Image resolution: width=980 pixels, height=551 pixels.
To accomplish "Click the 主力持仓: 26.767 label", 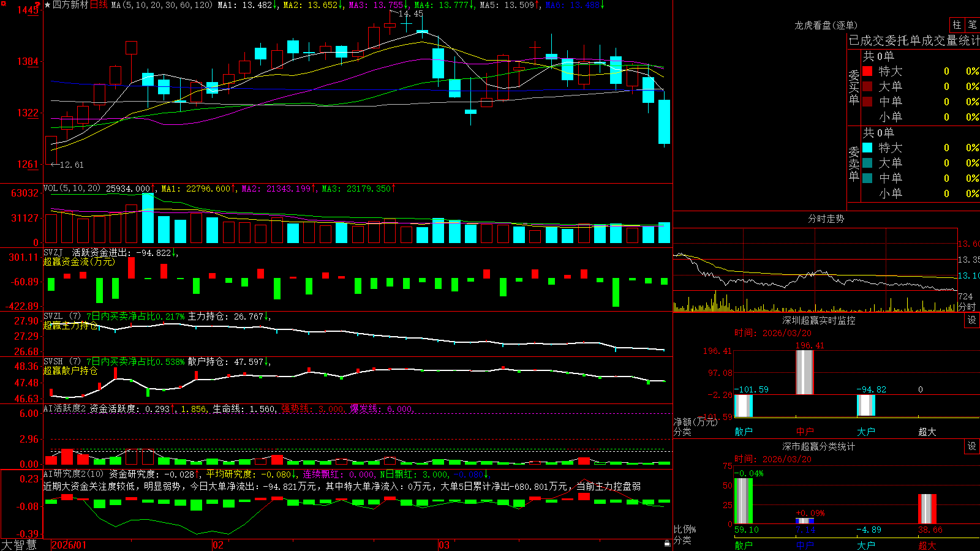I will (228, 317).
